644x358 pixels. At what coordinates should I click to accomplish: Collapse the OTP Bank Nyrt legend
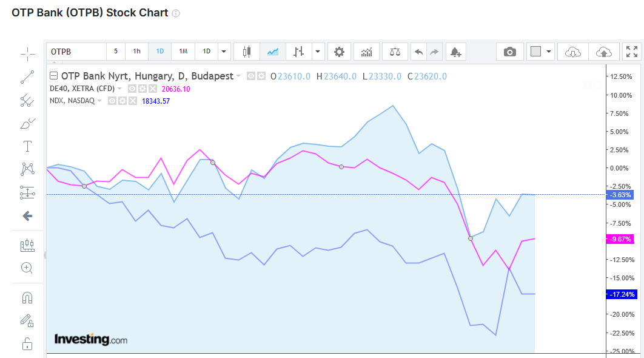click(x=53, y=76)
